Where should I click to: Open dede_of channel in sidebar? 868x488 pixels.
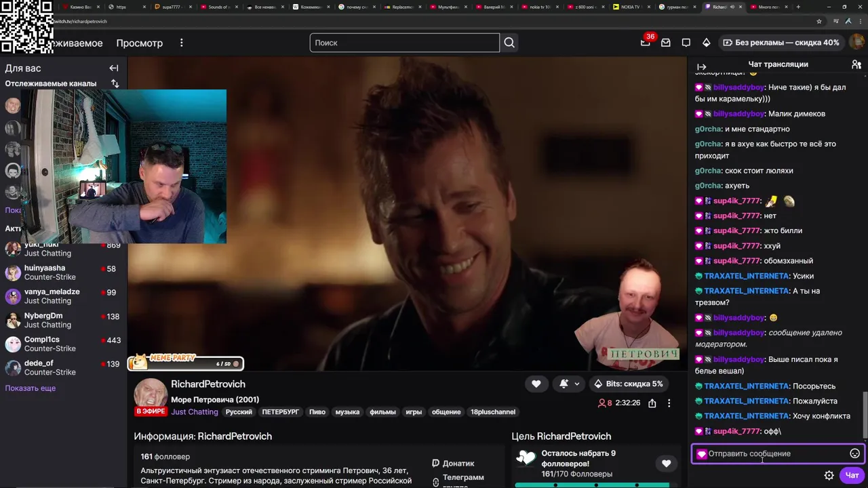point(62,367)
